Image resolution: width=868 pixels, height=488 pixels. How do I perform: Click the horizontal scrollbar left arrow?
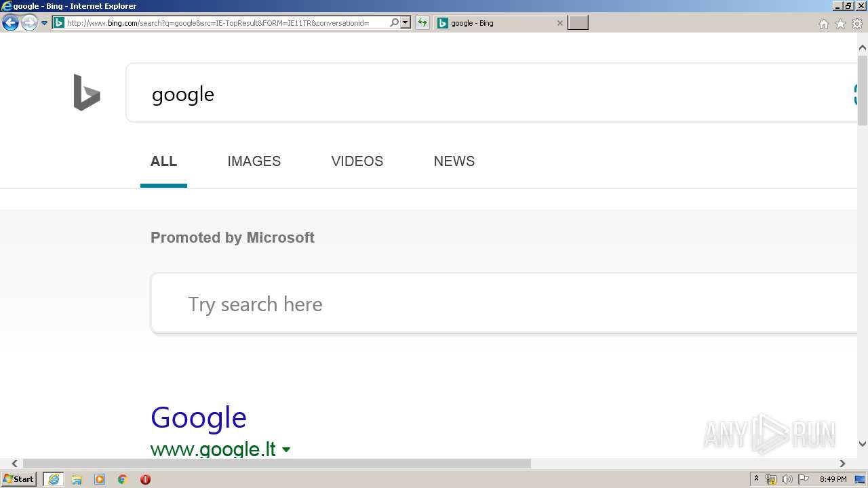tap(14, 464)
